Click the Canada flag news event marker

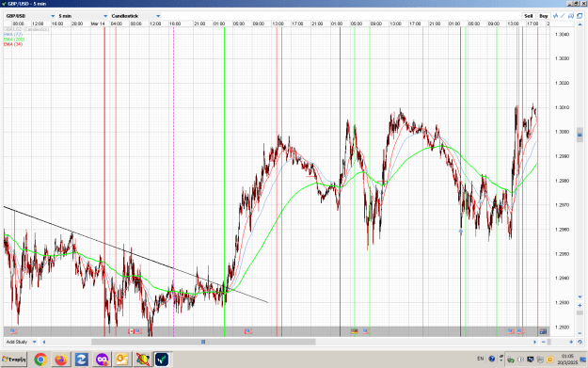[x=132, y=331]
